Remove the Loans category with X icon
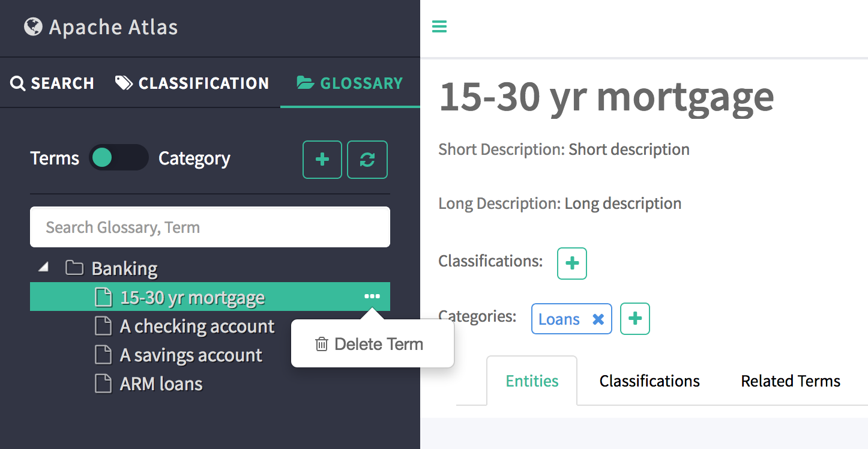The width and height of the screenshot is (868, 449). (598, 319)
